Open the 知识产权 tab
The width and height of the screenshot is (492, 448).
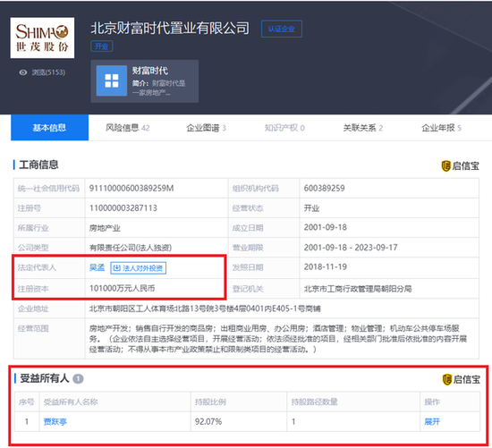point(284,128)
